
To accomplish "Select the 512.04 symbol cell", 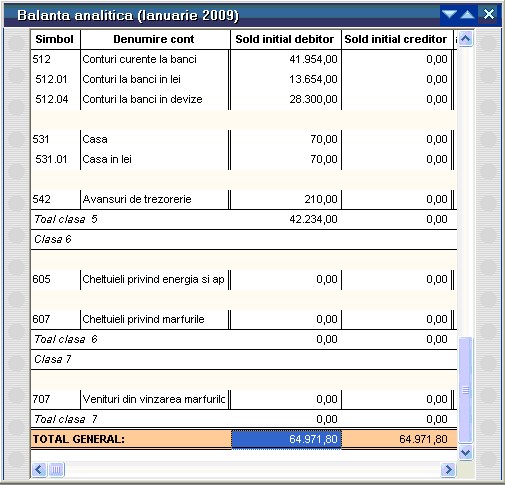I will click(55, 99).
